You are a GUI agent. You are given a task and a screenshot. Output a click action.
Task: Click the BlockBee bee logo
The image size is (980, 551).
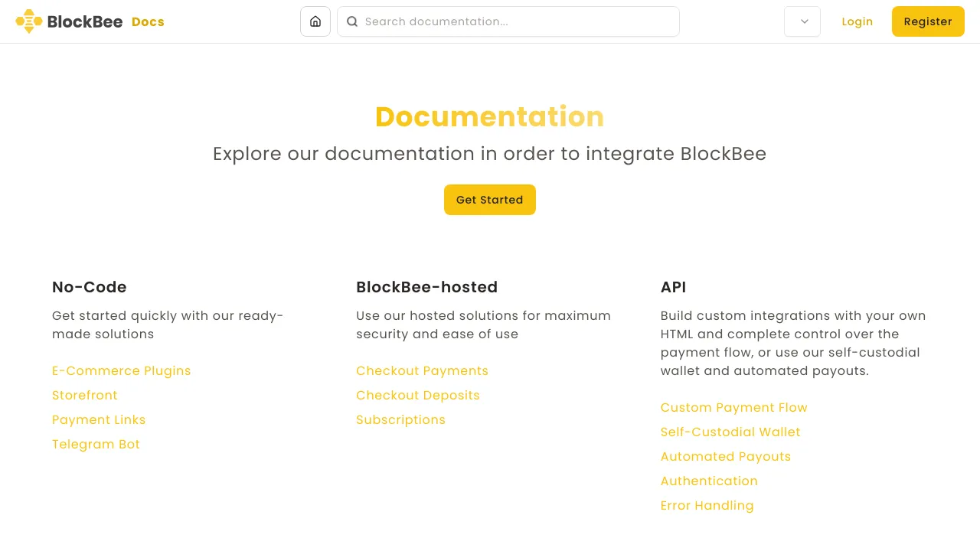click(x=29, y=21)
